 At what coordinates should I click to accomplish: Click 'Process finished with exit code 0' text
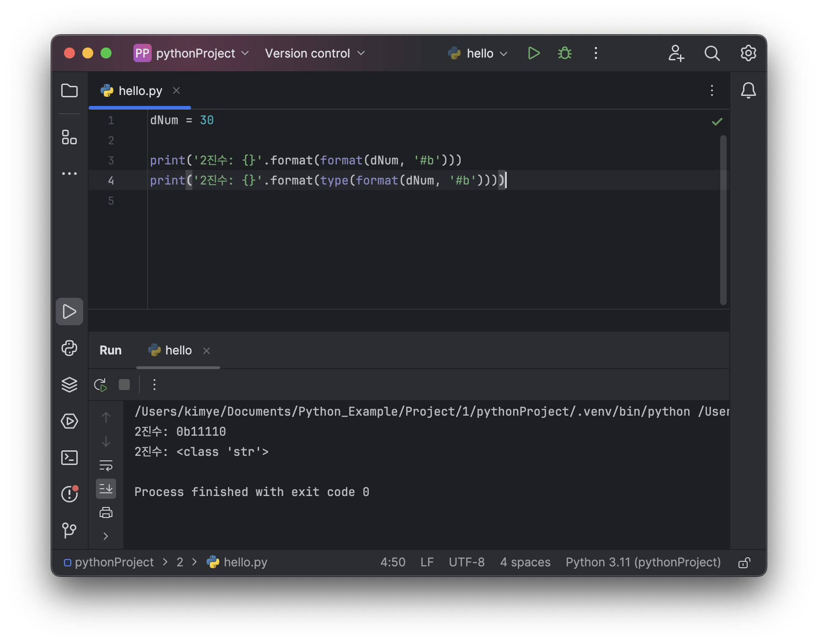(x=252, y=492)
